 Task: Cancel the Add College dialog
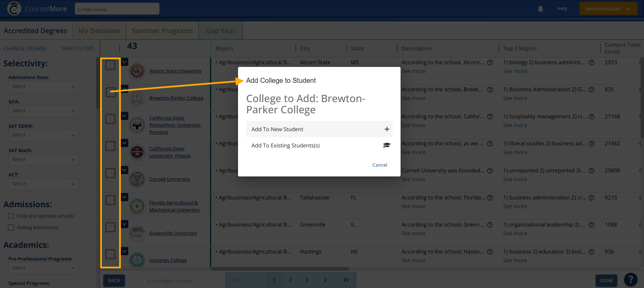[x=380, y=165]
